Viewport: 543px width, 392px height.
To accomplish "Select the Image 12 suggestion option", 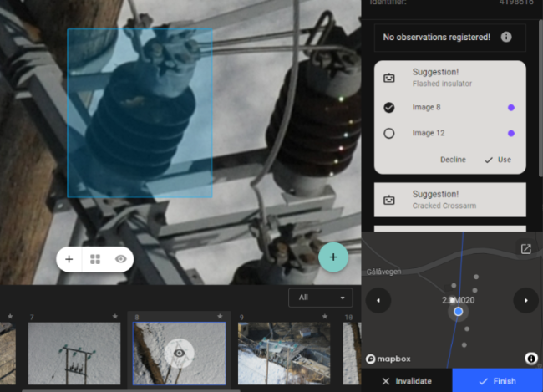I will click(389, 134).
